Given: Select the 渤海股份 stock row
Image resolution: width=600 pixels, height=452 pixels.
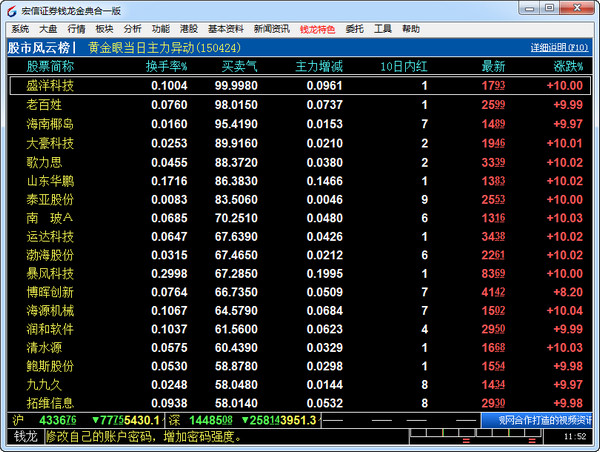Looking at the screenshot, I should click(300, 255).
